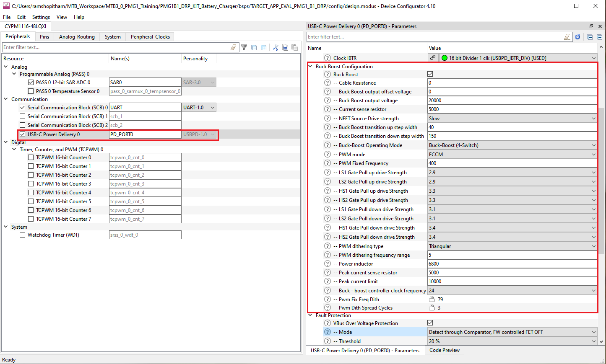Switch to the Code Preview tab
606x364 pixels.
point(445,350)
